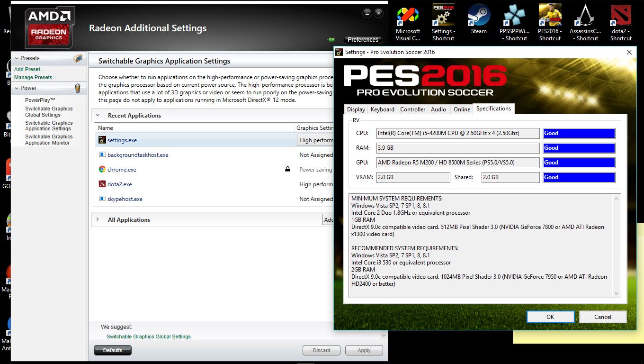Switch to the Controller tab
This screenshot has width=644, height=364.
(413, 109)
